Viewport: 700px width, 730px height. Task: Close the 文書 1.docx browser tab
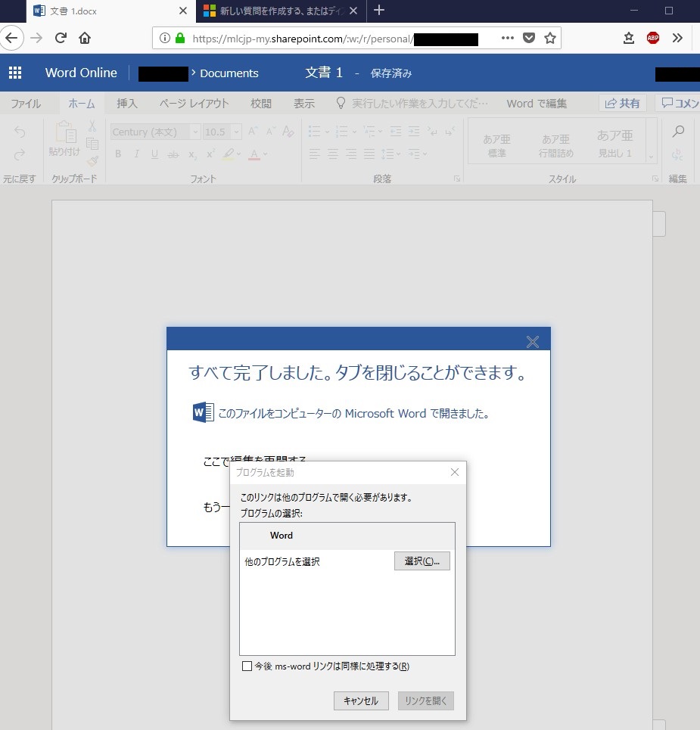(183, 11)
